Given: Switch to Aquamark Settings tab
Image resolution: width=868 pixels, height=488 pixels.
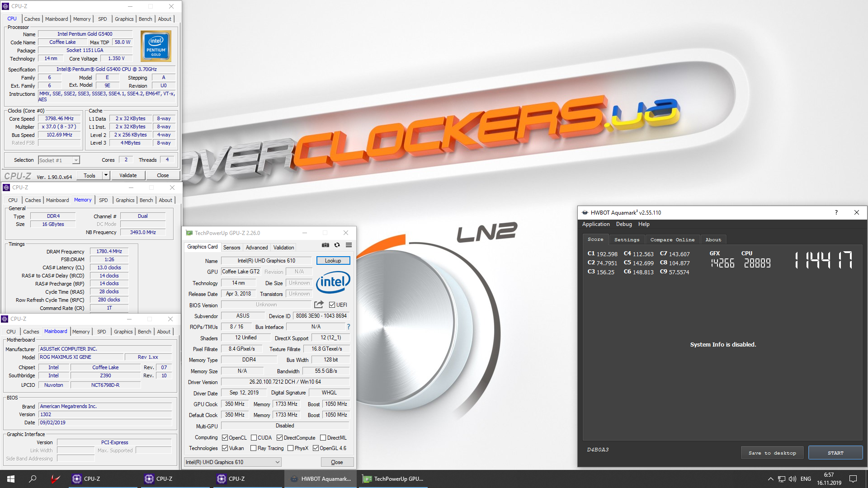Looking at the screenshot, I should pos(627,240).
